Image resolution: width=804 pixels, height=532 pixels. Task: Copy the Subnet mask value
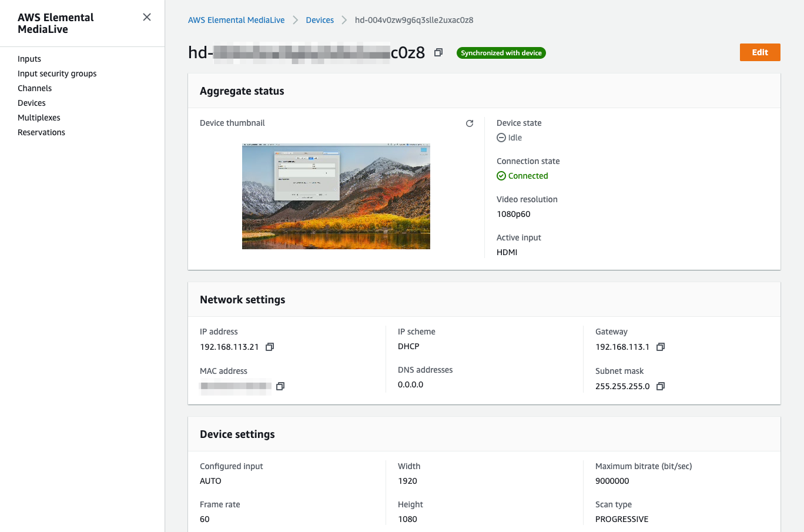[x=660, y=386]
